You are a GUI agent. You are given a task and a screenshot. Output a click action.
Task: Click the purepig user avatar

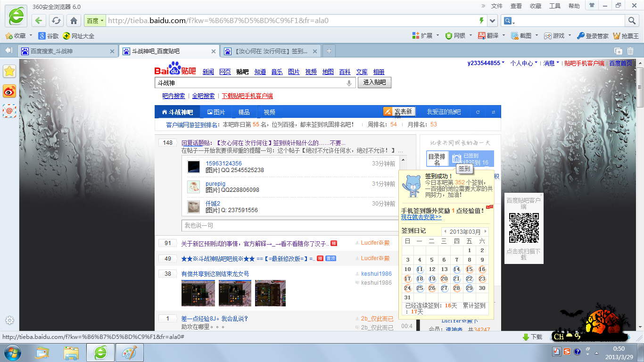[x=193, y=187]
